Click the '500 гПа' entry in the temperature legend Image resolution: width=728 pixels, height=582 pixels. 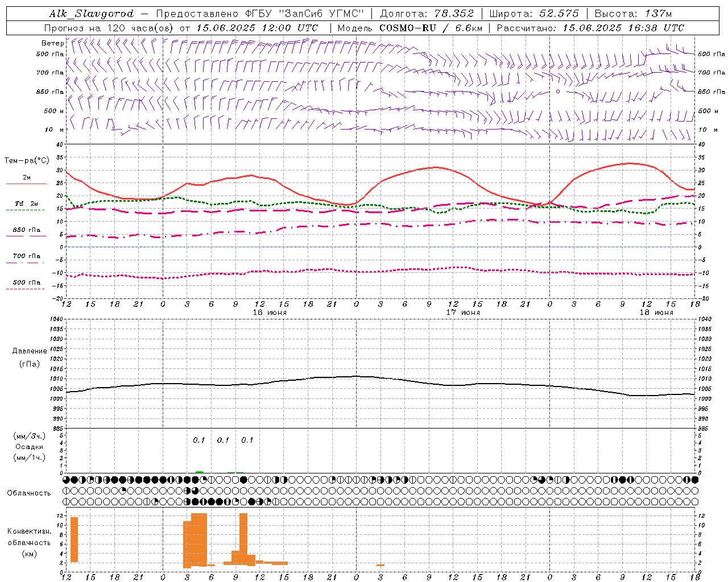coord(27,282)
